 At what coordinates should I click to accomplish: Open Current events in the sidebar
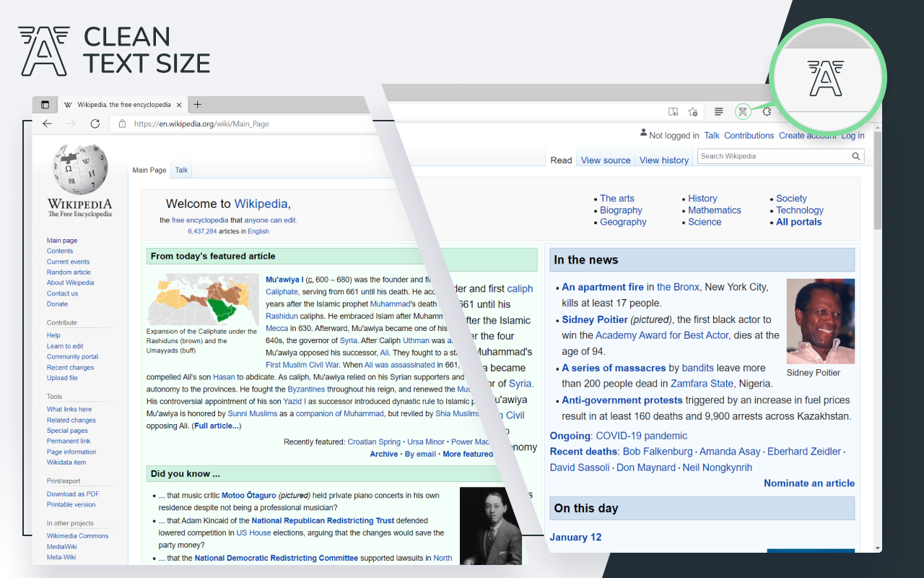coord(69,262)
